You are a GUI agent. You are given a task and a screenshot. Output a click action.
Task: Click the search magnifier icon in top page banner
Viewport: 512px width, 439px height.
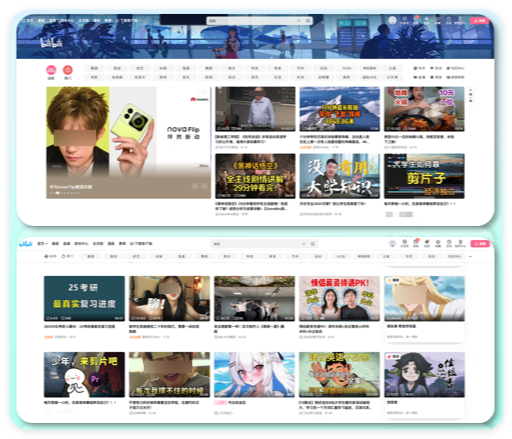[x=308, y=21]
